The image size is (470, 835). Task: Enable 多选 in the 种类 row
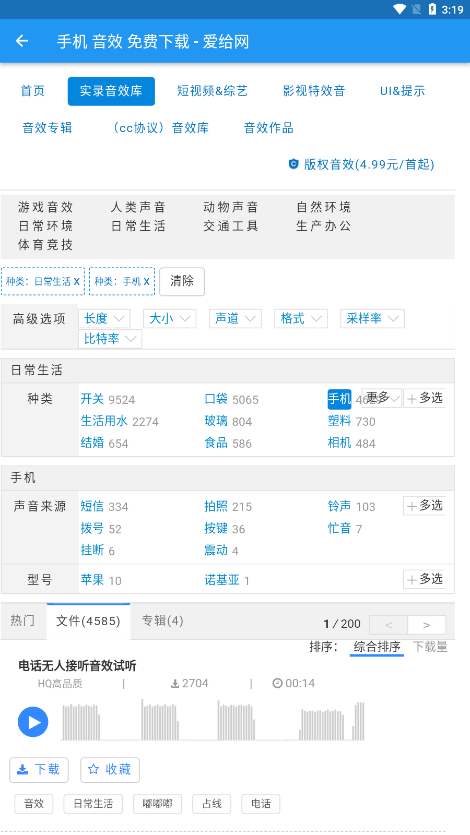(x=424, y=398)
